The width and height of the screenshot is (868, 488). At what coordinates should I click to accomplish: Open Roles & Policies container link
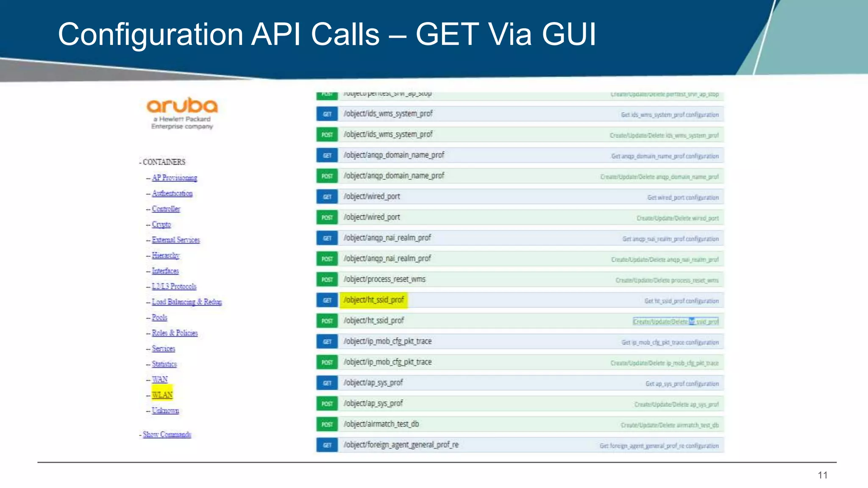pos(175,333)
